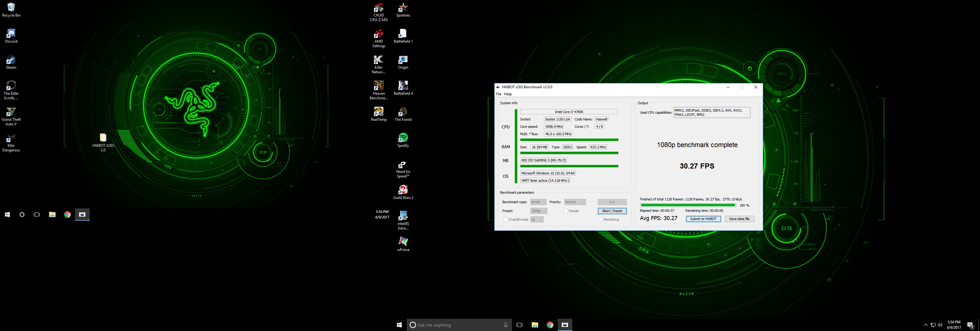Click the Abort / Reset button
This screenshot has height=331, width=980.
[612, 211]
